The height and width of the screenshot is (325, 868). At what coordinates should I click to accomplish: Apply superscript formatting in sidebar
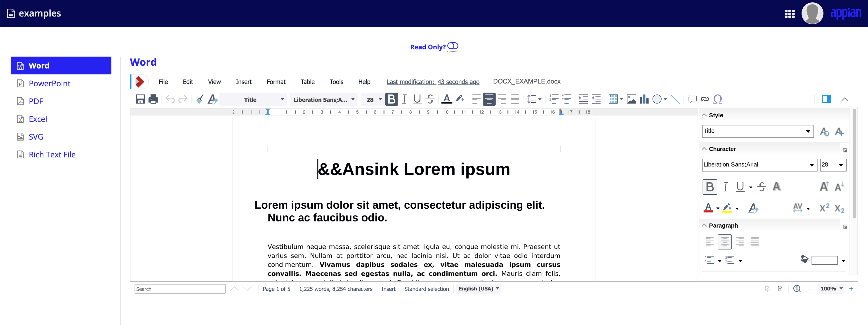click(824, 208)
